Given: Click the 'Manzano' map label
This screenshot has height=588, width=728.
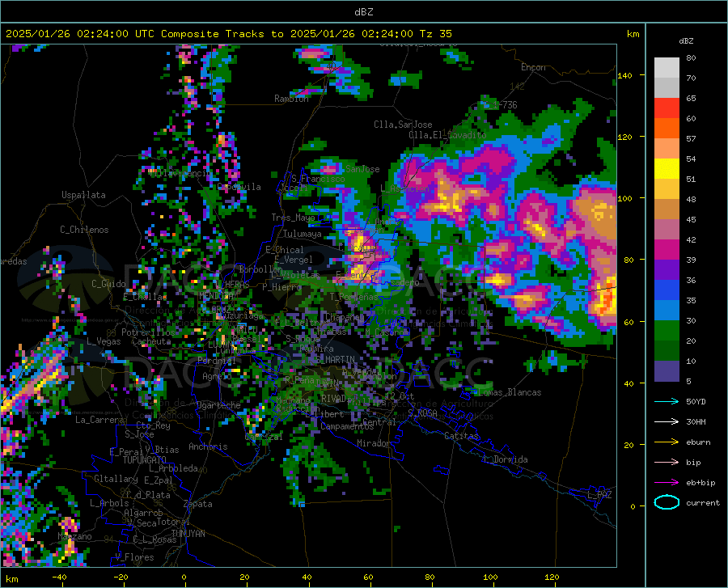Looking at the screenshot, I should tap(74, 536).
